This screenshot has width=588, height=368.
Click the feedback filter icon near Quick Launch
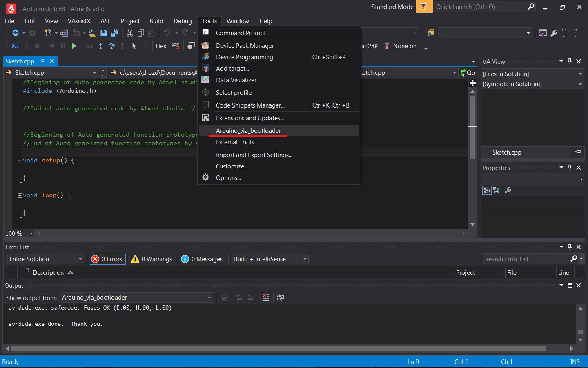click(x=424, y=7)
